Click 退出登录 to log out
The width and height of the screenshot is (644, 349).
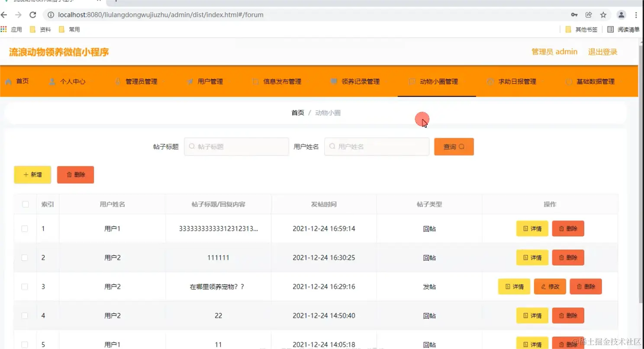tap(602, 52)
